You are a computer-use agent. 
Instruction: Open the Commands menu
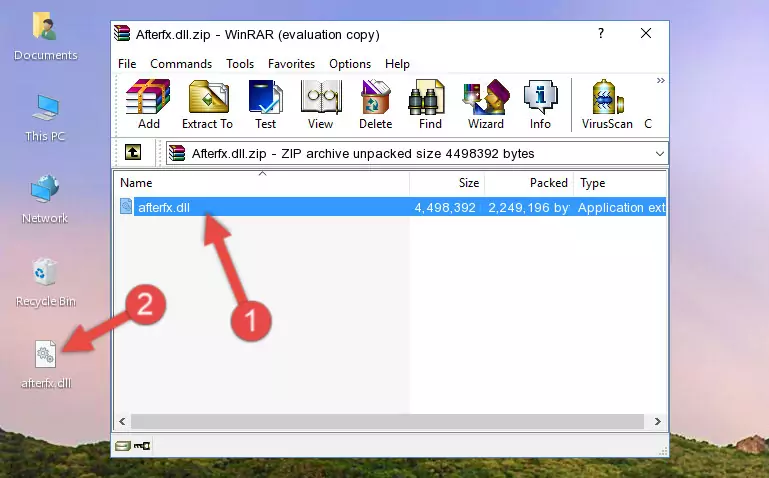pyautogui.click(x=181, y=64)
